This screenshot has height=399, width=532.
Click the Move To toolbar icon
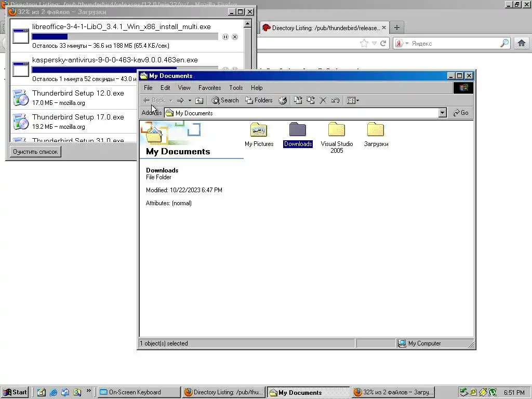[x=298, y=100]
